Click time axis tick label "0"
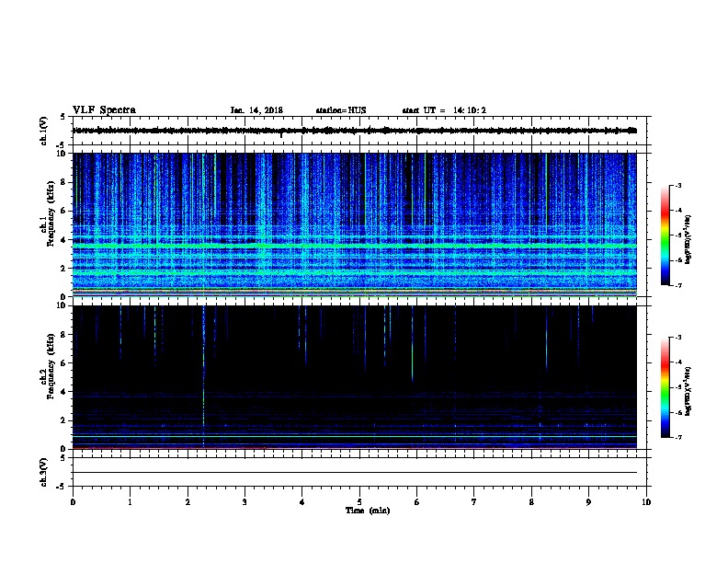728x563 pixels. click(x=73, y=501)
